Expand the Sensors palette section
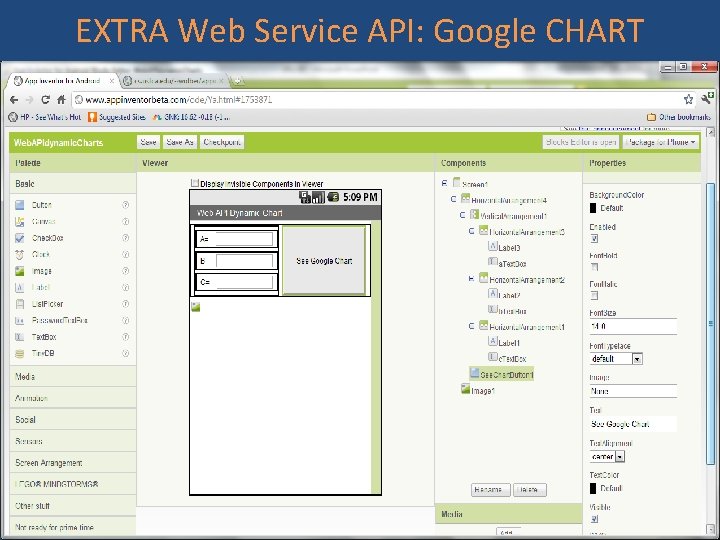720x540 pixels. pos(73,441)
